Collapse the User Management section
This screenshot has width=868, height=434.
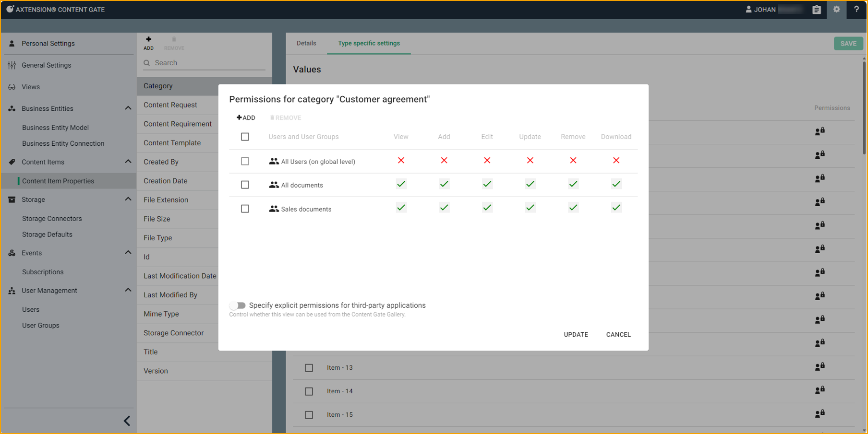[128, 291]
